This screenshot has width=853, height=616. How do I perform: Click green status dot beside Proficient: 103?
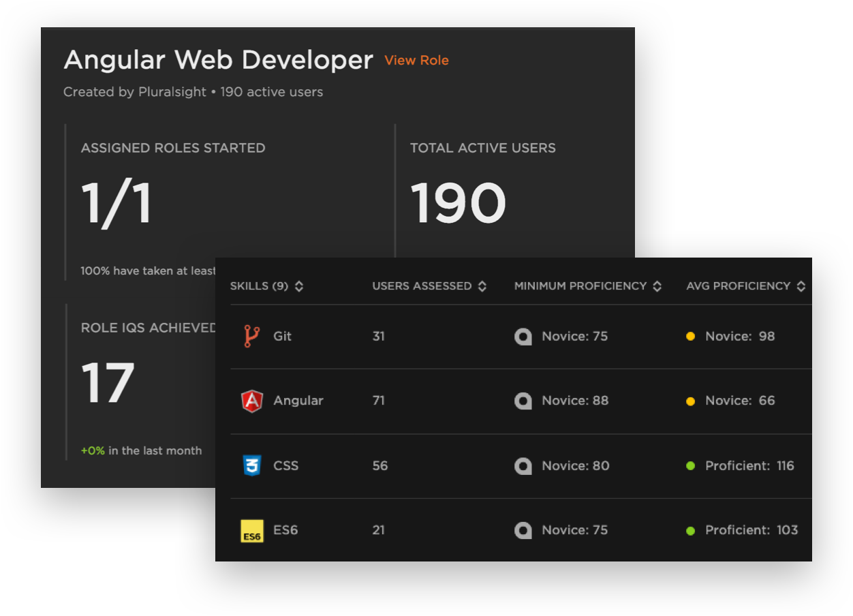[690, 531]
